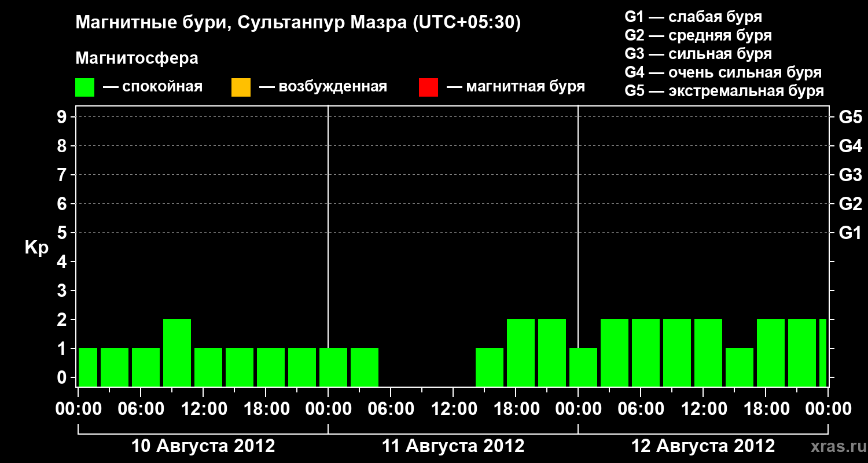Click the right-axis 'G5' label
This screenshot has height=463, width=868.
850,117
